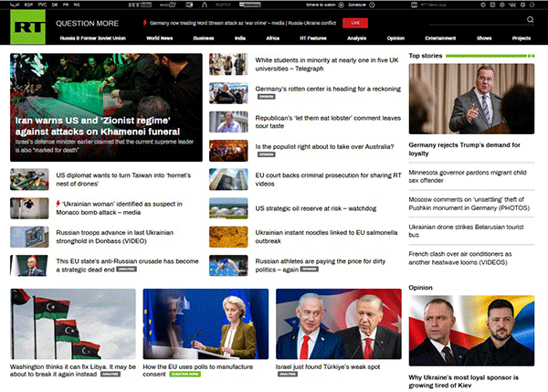The height and width of the screenshot is (392, 548).
Task: Click the Schedule clock icon
Action: [x=372, y=5]
